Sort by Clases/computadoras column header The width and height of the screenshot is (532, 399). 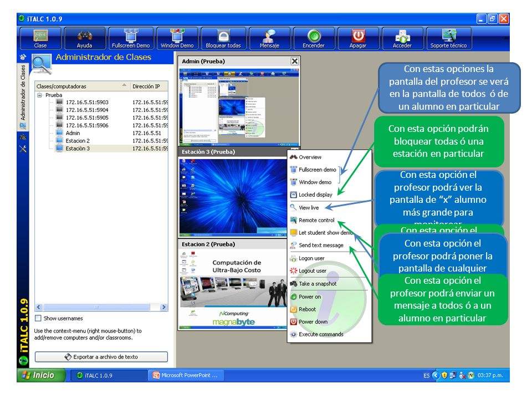coord(83,86)
